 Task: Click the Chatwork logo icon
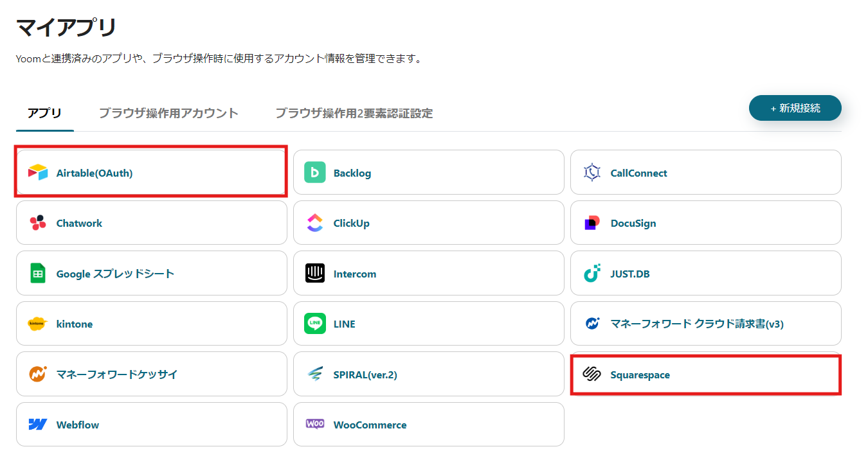[x=38, y=223]
